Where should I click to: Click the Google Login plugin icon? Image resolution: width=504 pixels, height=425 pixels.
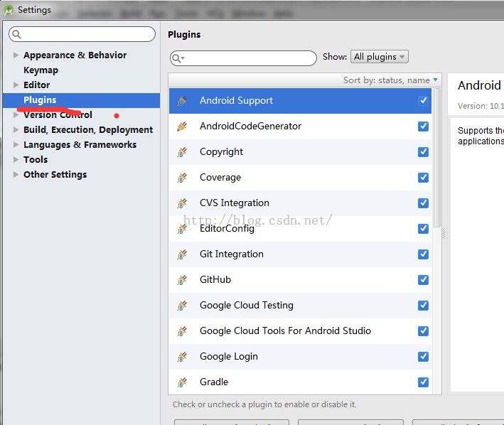pyautogui.click(x=182, y=357)
